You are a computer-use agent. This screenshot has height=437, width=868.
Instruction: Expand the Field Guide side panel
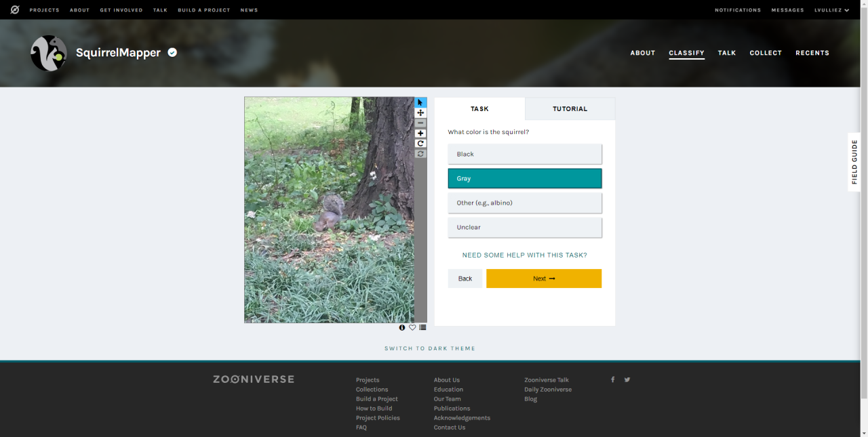pos(854,162)
